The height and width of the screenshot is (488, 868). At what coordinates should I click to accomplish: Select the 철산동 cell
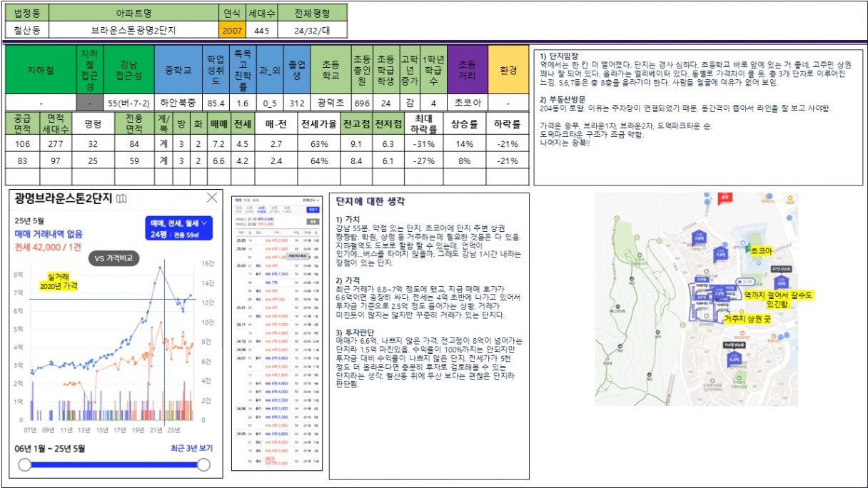point(27,30)
